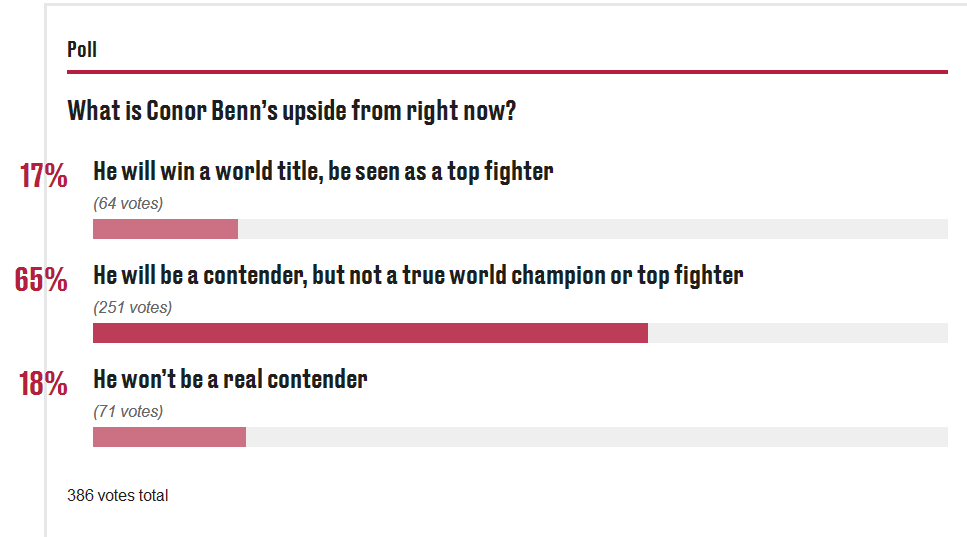
Task: Click the Poll heading
Action: [x=81, y=49]
